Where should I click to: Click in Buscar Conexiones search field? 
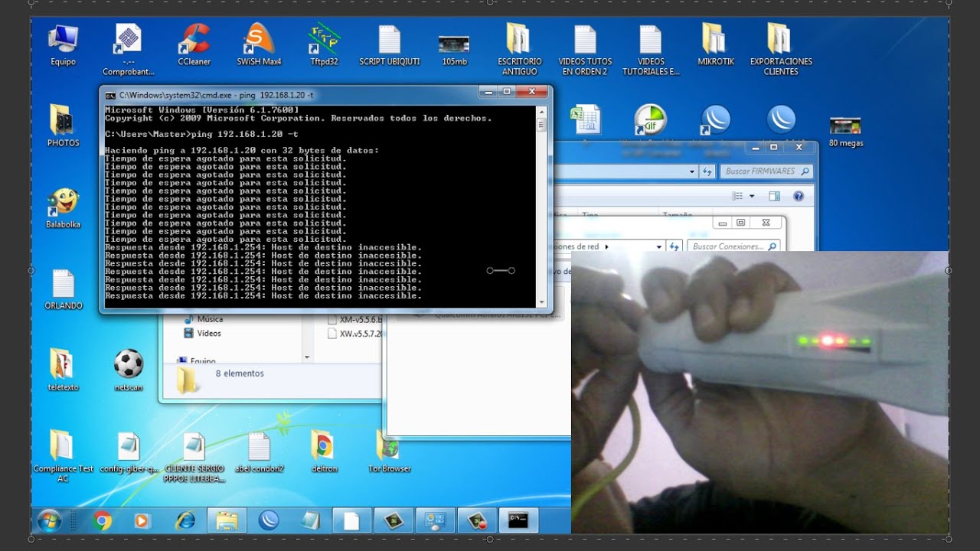733,246
